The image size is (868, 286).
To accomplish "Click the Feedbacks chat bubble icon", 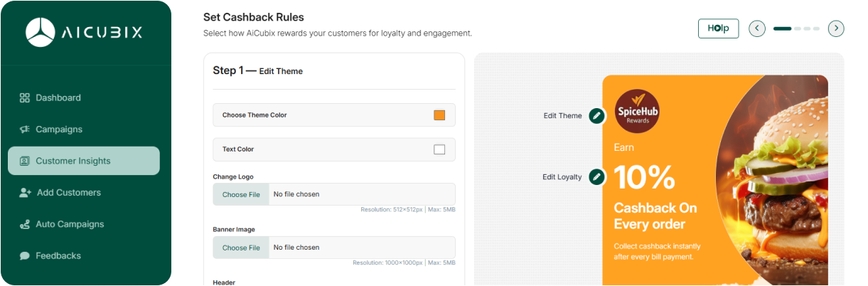I will [24, 256].
